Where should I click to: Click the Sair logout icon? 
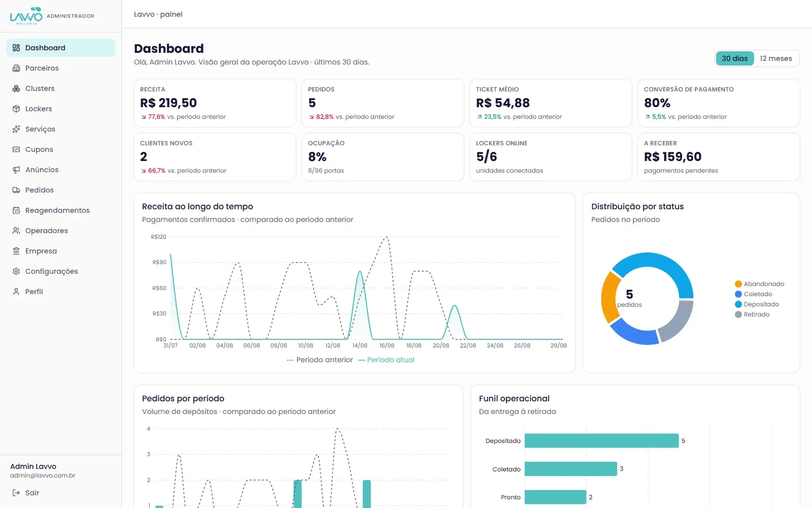coord(16,493)
